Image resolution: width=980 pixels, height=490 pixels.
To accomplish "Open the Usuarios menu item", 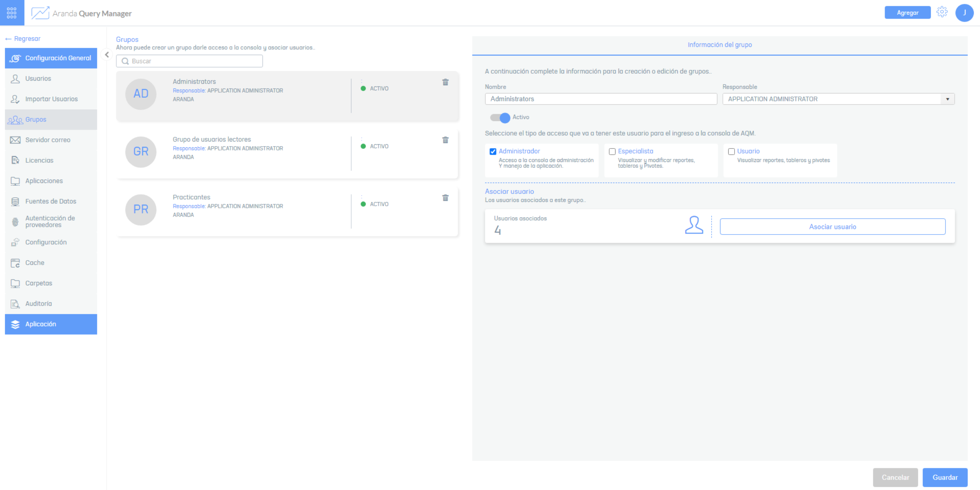I will point(51,79).
